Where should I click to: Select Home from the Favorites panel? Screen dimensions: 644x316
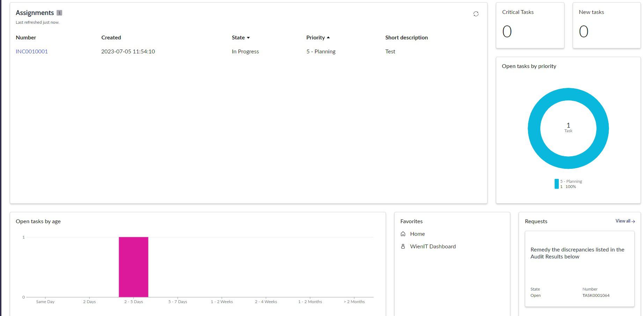click(418, 234)
